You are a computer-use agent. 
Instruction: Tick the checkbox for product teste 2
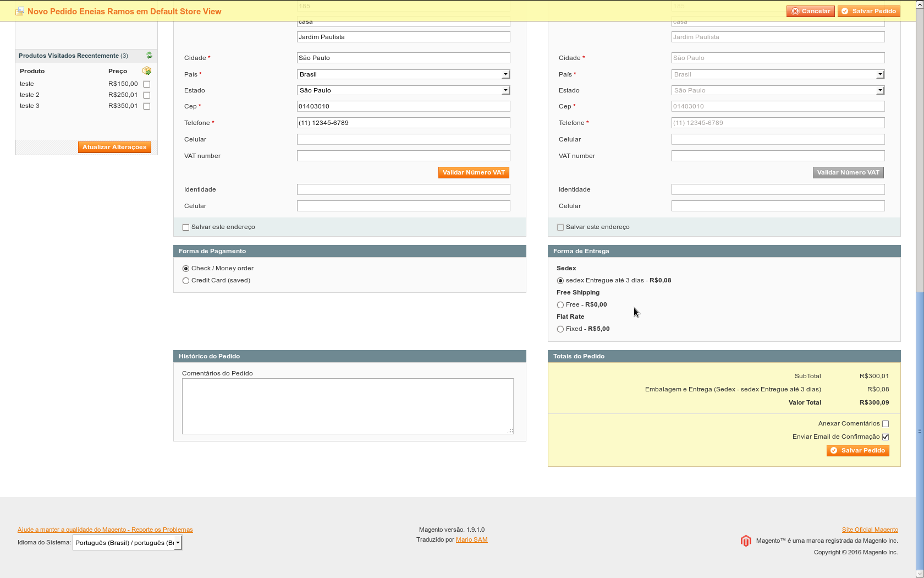click(x=147, y=95)
